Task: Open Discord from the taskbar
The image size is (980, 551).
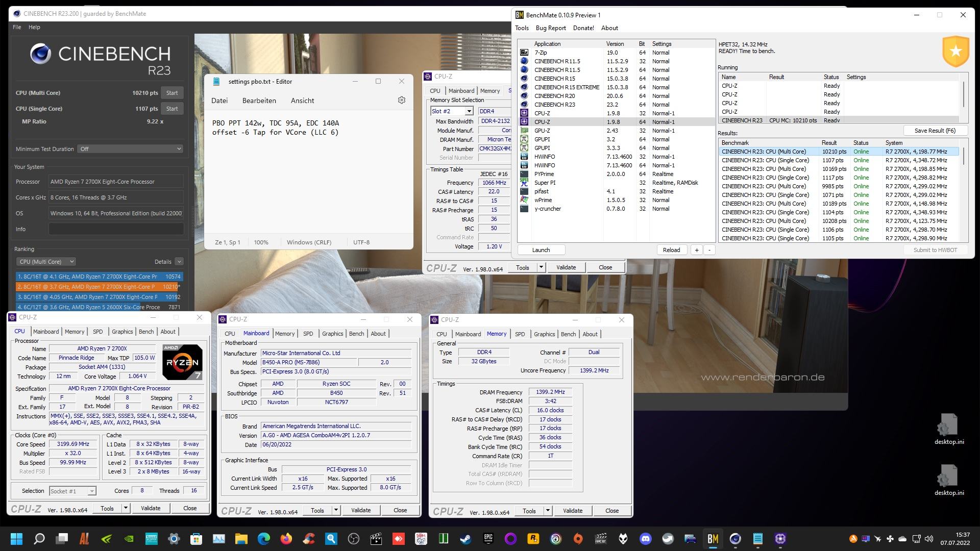Action: [x=645, y=539]
